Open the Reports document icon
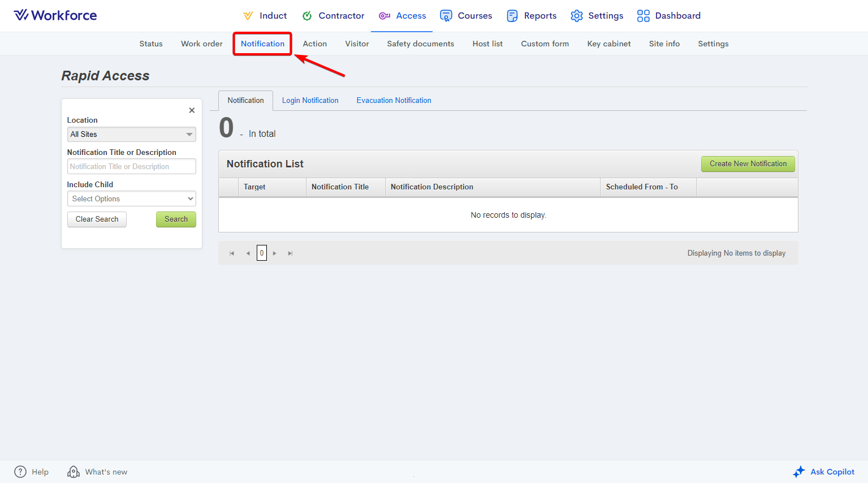This screenshot has width=868, height=483. click(x=512, y=16)
